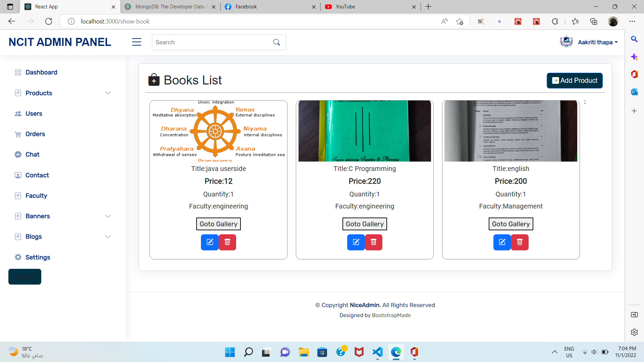Viewport: 644px width, 362px height.
Task: Click Goto Gallery for C Programming
Action: (x=365, y=224)
